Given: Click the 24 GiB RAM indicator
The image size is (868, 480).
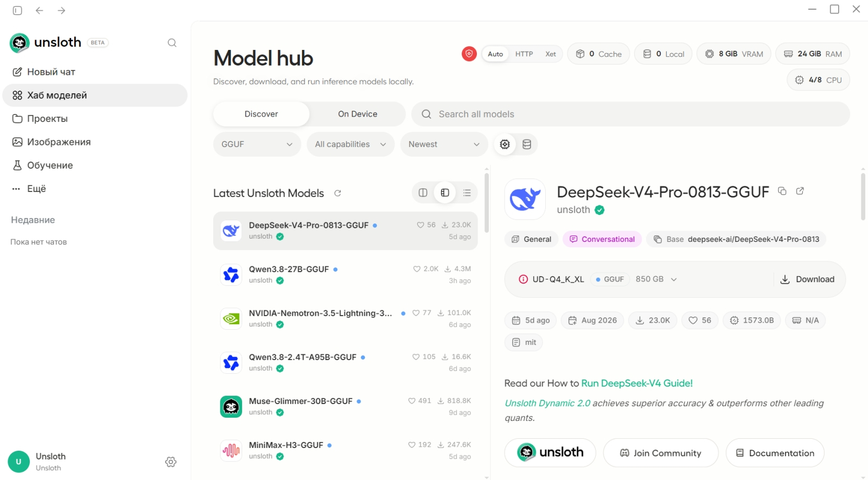Looking at the screenshot, I should (x=813, y=54).
